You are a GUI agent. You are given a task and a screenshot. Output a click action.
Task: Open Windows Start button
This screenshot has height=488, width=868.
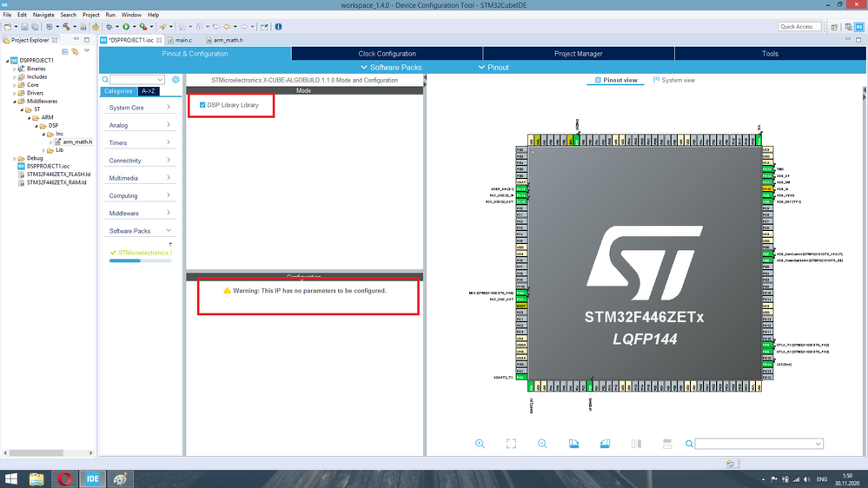pyautogui.click(x=11, y=479)
